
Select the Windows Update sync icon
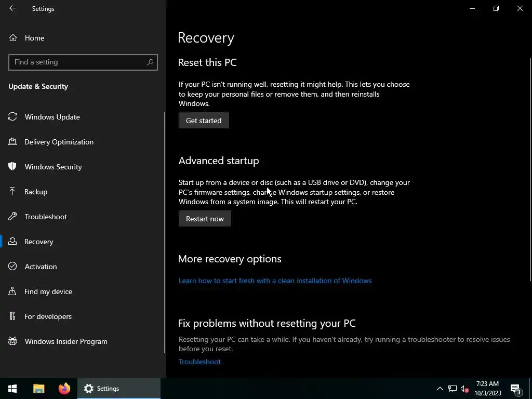[x=12, y=117]
